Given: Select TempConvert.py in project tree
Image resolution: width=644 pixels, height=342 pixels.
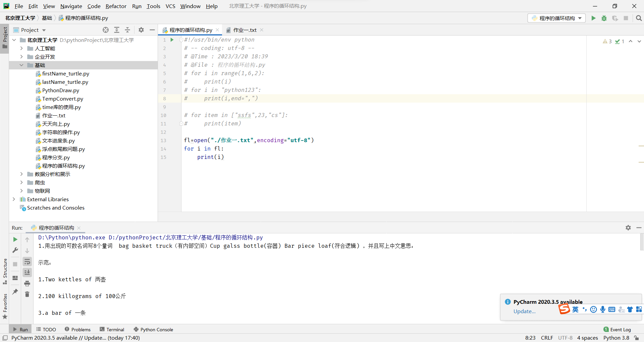Looking at the screenshot, I should (x=62, y=99).
